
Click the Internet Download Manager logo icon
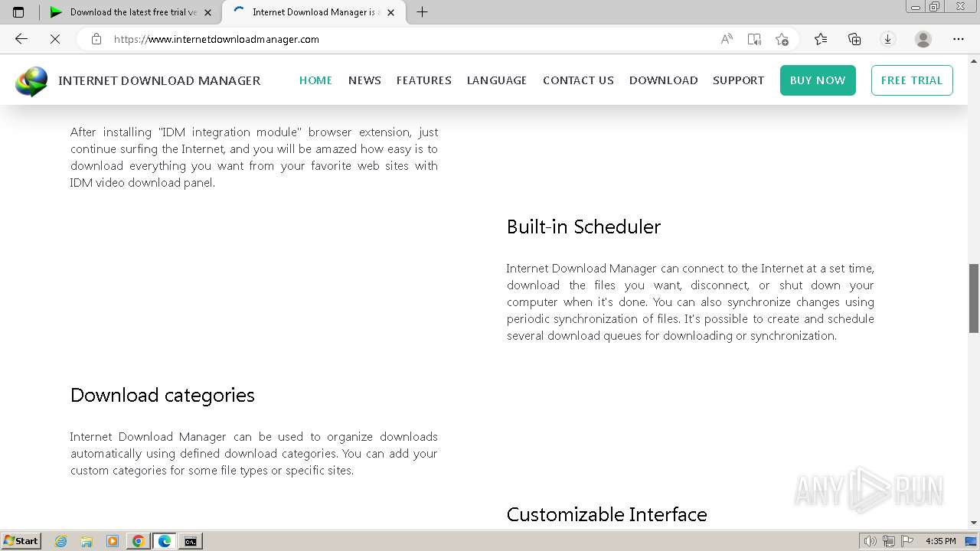[31, 81]
